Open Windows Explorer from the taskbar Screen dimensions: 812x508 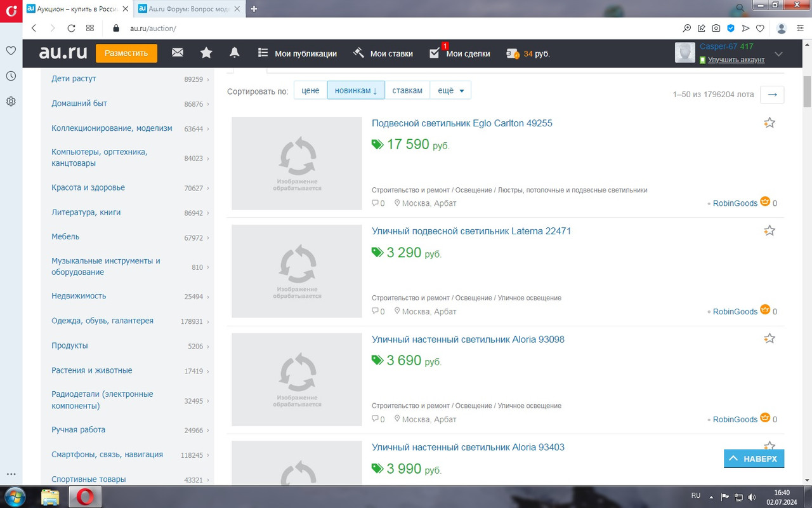50,497
